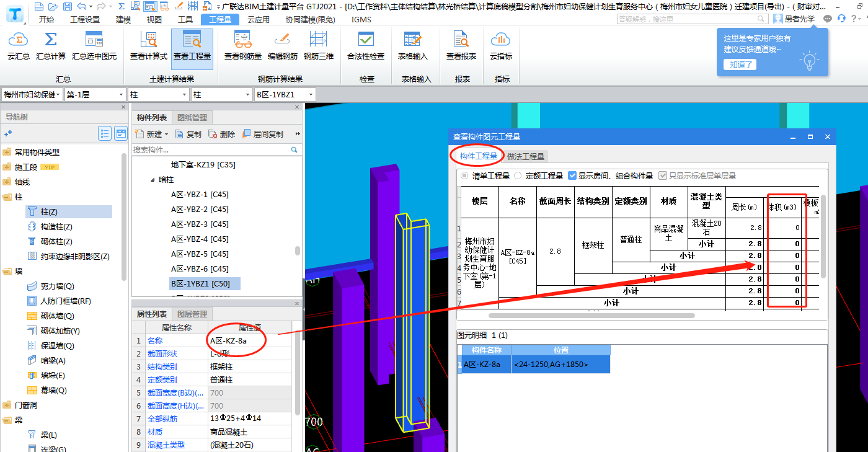Open 查看报表 view reports
Screen dimensions: 868x452
coord(461,47)
